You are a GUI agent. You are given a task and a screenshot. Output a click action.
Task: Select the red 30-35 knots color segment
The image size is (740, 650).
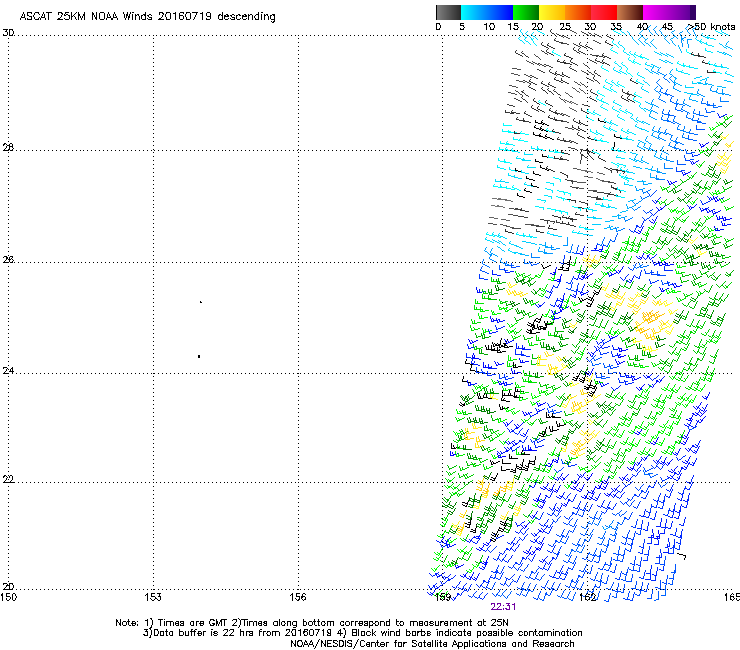pos(604,12)
